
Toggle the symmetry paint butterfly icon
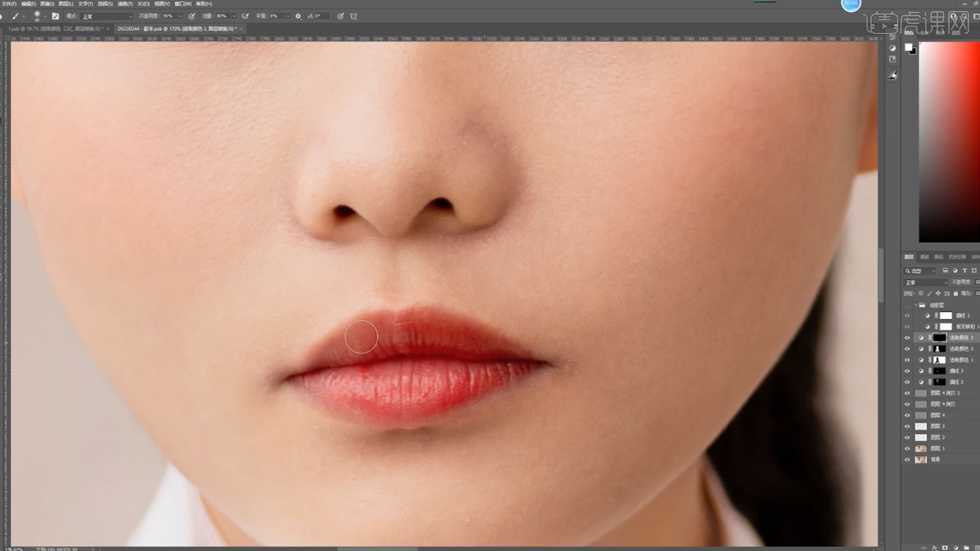click(354, 16)
